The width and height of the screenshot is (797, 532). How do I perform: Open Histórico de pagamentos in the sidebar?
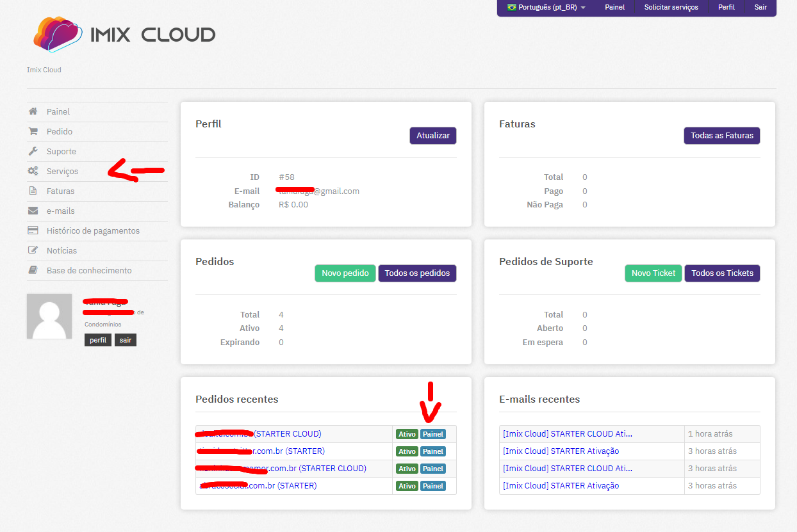click(97, 230)
